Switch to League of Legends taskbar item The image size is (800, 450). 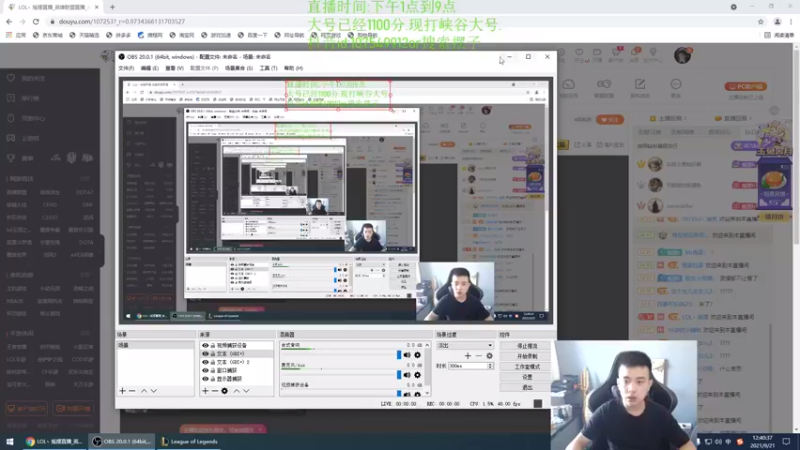(x=188, y=441)
